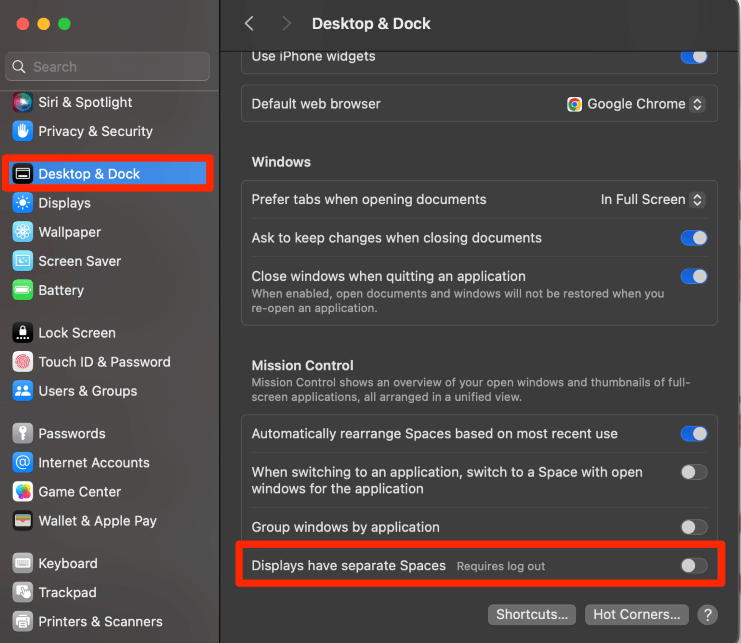Click the Shortcuts... button
The image size is (741, 643).
click(x=532, y=614)
